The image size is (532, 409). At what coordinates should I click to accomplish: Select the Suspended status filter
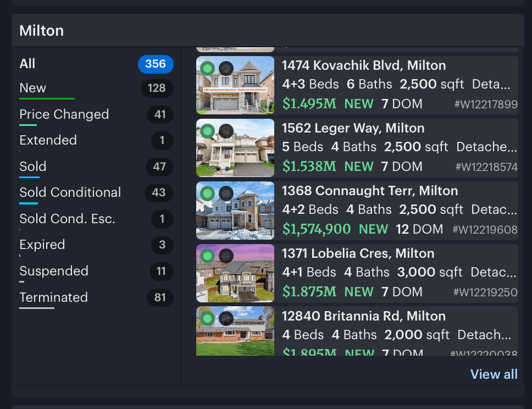coord(96,272)
